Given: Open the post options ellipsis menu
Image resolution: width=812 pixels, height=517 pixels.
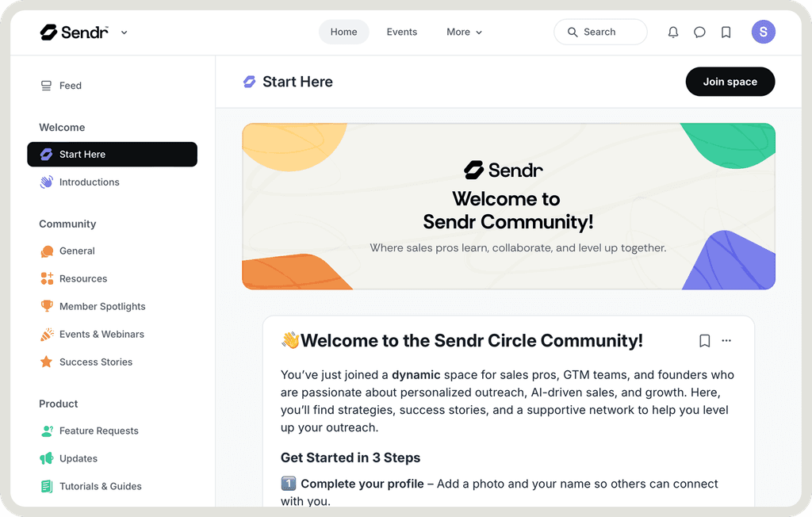Looking at the screenshot, I should (726, 340).
